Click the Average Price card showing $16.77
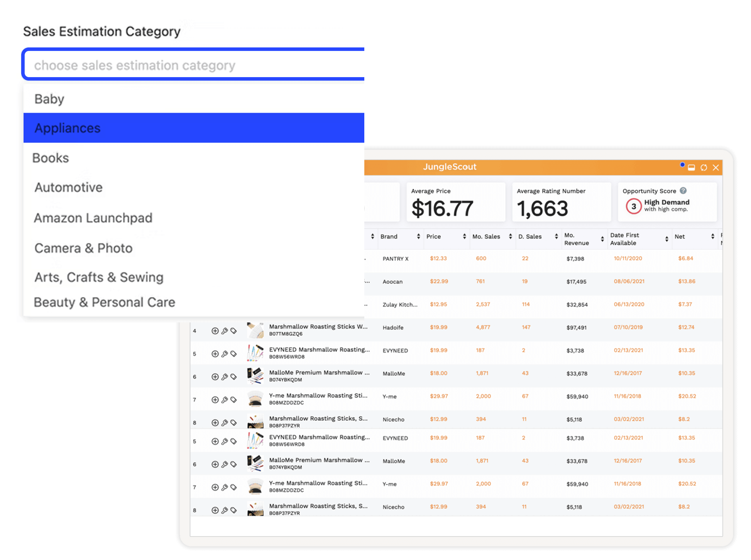The height and width of the screenshot is (560, 751). pyautogui.click(x=456, y=202)
